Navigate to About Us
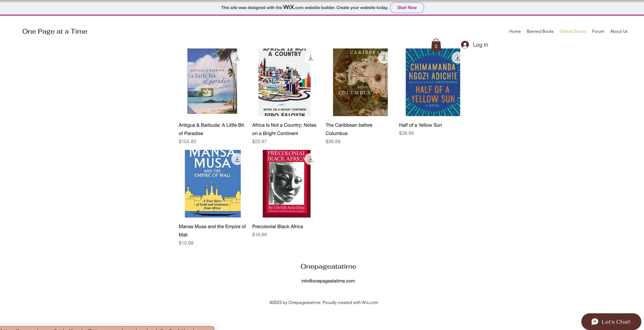This screenshot has height=330, width=644. coord(619,31)
